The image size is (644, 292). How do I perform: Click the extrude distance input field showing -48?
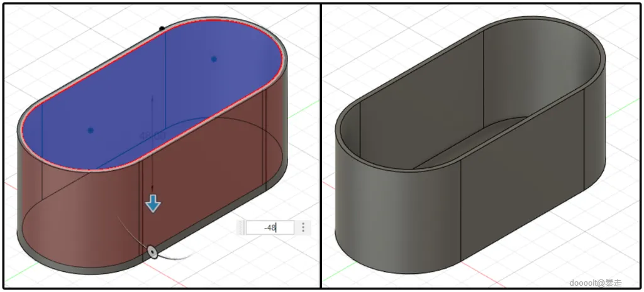pos(270,227)
